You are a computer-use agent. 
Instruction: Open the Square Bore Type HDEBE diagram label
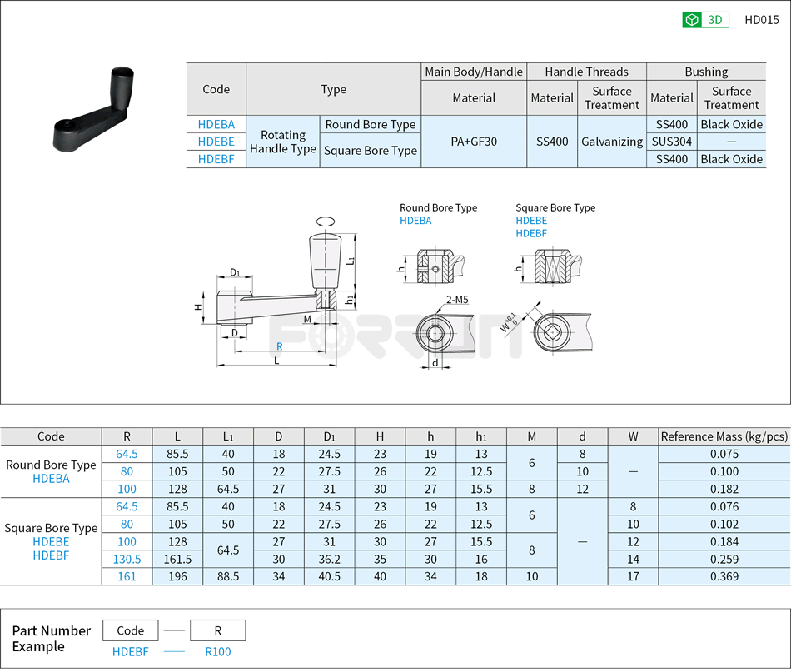[x=530, y=220]
